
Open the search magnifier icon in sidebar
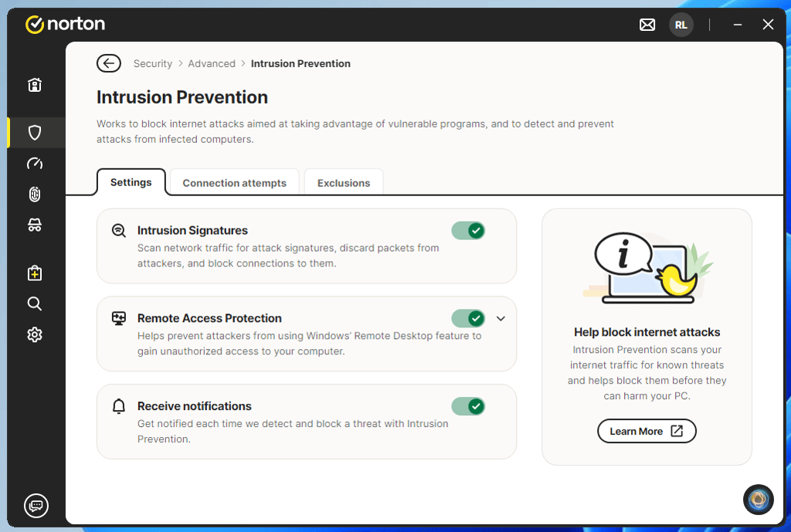[x=35, y=303]
